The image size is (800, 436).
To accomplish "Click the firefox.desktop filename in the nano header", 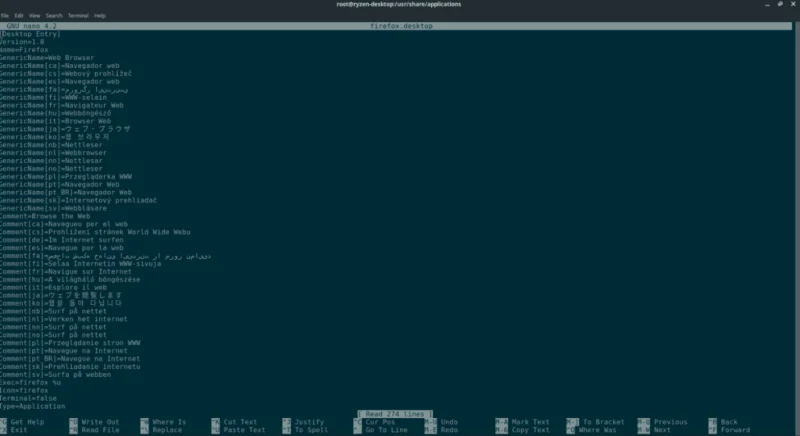I will 402,26.
